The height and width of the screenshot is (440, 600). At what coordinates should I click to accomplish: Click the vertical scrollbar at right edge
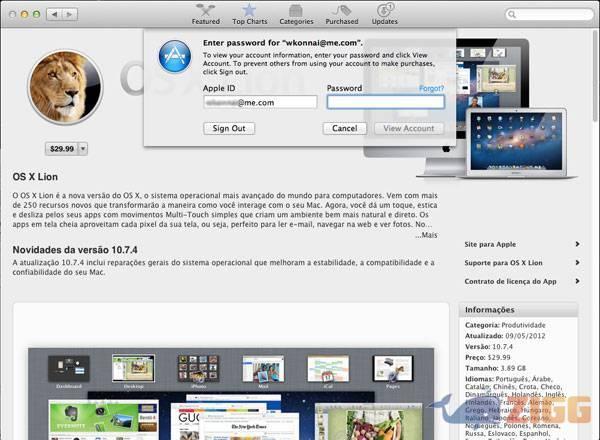click(x=596, y=77)
